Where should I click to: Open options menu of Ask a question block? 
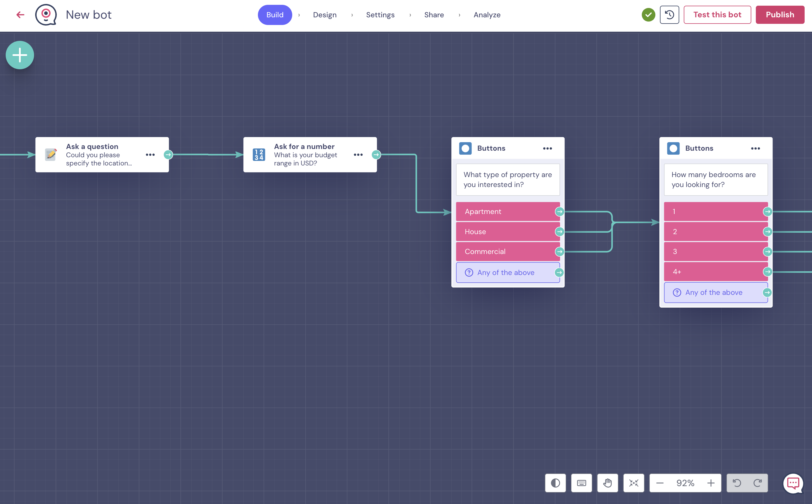click(150, 155)
